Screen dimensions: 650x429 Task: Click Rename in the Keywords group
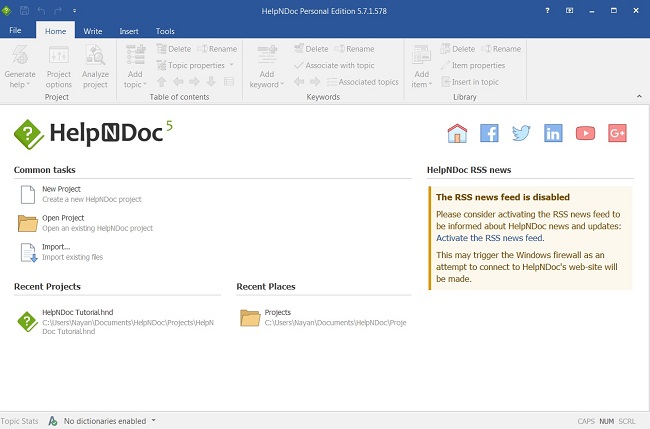pyautogui.click(x=354, y=49)
